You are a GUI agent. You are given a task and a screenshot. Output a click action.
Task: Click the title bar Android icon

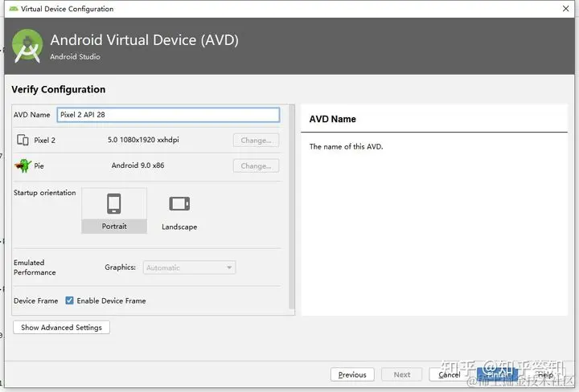tap(14, 9)
